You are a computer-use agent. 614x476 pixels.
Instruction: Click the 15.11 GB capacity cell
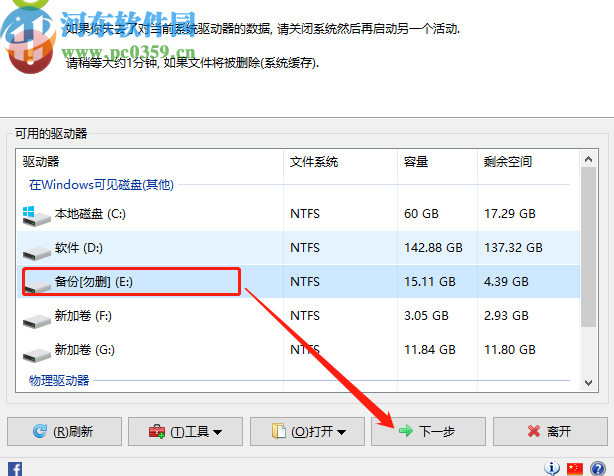[x=430, y=282]
